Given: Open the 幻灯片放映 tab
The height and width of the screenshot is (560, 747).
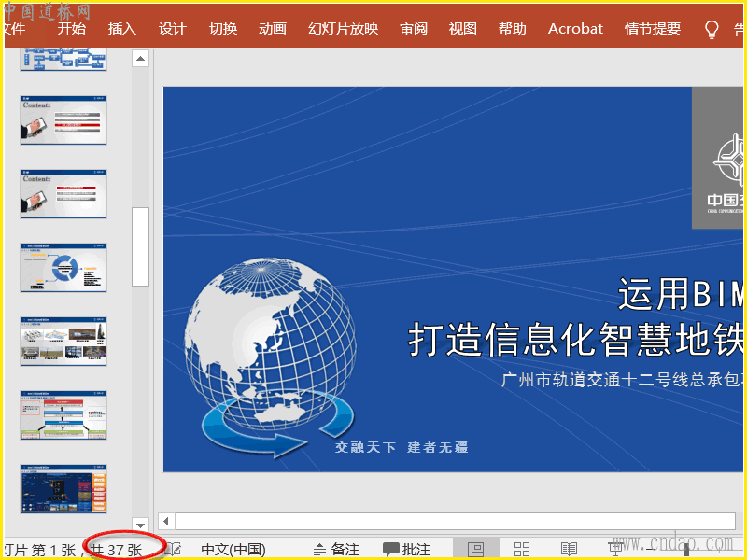Looking at the screenshot, I should [344, 29].
